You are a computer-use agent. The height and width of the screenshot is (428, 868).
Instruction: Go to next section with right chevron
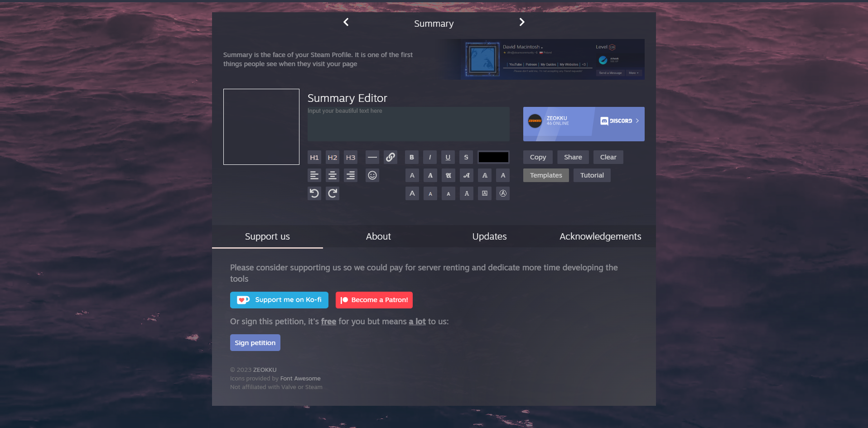pyautogui.click(x=522, y=22)
